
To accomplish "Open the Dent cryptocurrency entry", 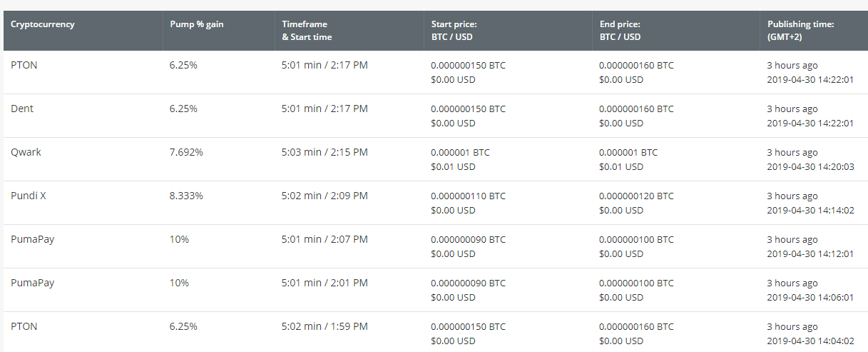I will [x=22, y=109].
